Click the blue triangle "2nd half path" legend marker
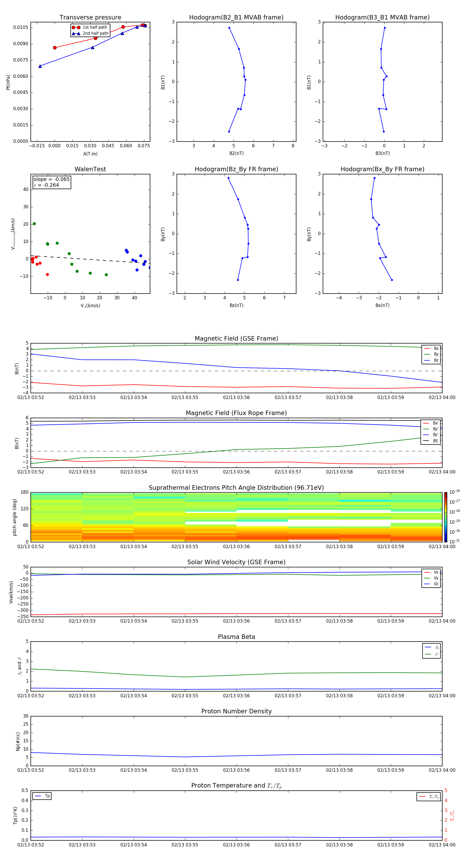Screen dimensions: 473x868 coord(76,33)
